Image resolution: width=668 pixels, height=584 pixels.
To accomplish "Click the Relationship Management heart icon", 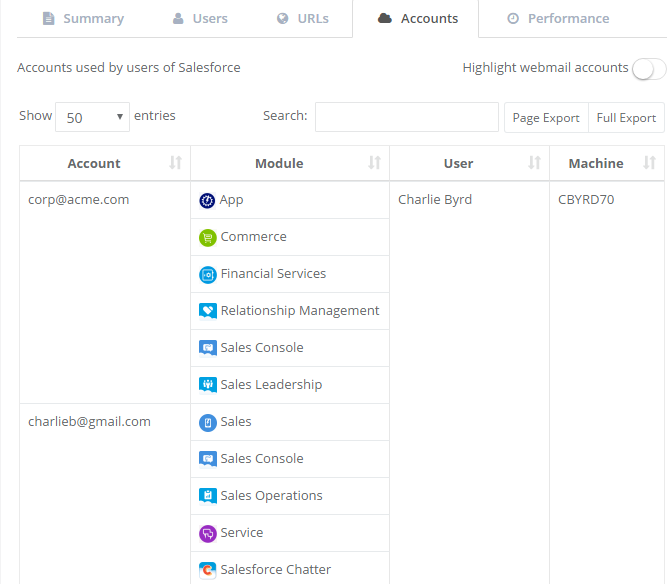I will [x=207, y=311].
